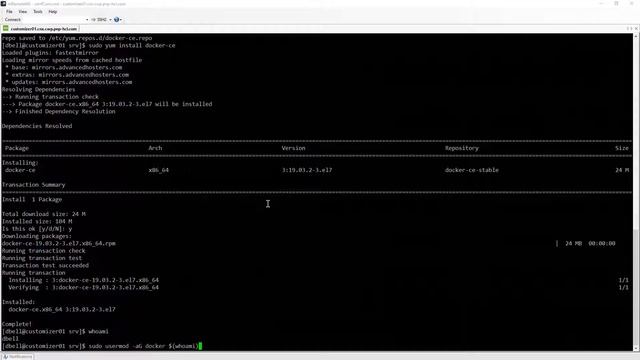Expand the arrow beside the globe icon
This screenshot has height=360, width=640.
121,20
